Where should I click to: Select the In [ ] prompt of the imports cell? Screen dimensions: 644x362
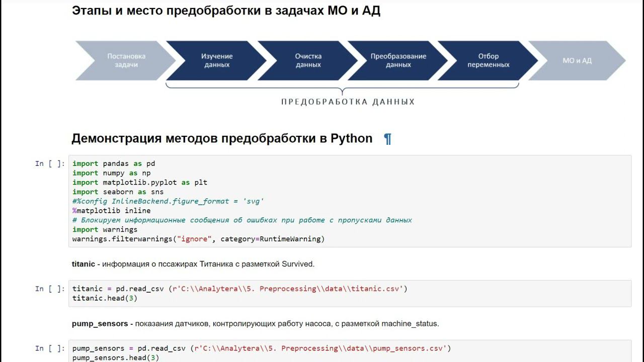(50, 163)
